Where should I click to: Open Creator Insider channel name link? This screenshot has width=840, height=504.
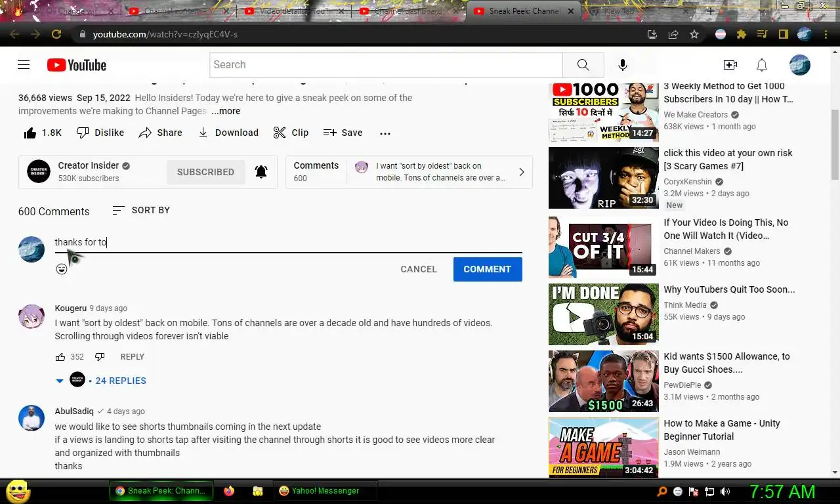coord(89,165)
